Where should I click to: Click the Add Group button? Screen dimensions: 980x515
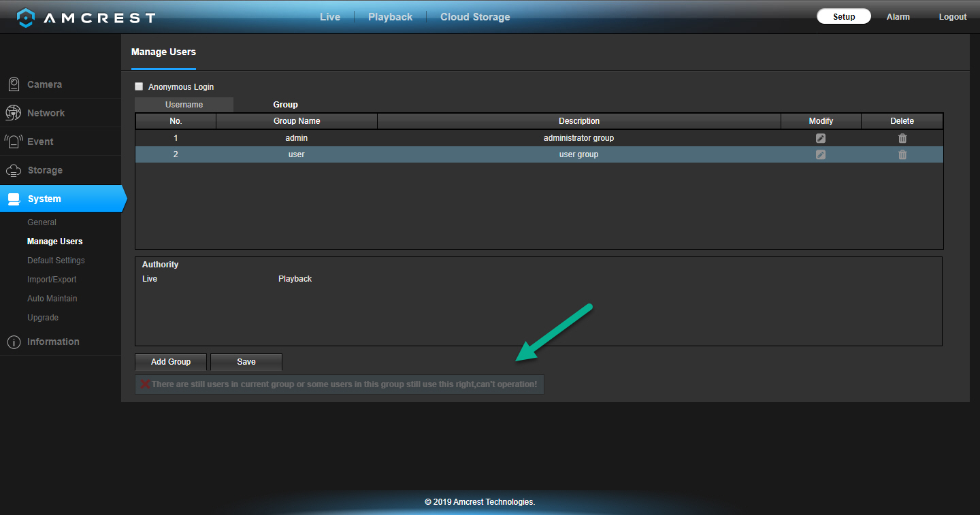171,362
